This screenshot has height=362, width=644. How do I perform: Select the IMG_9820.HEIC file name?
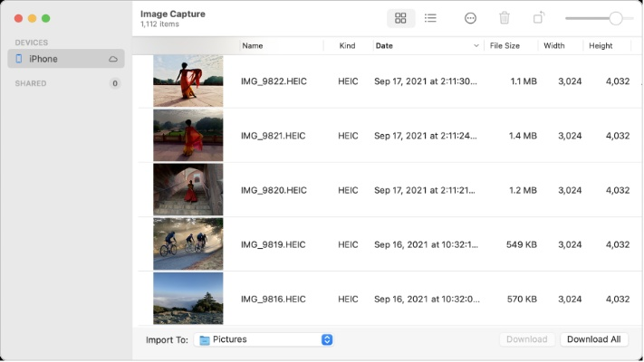tap(274, 190)
